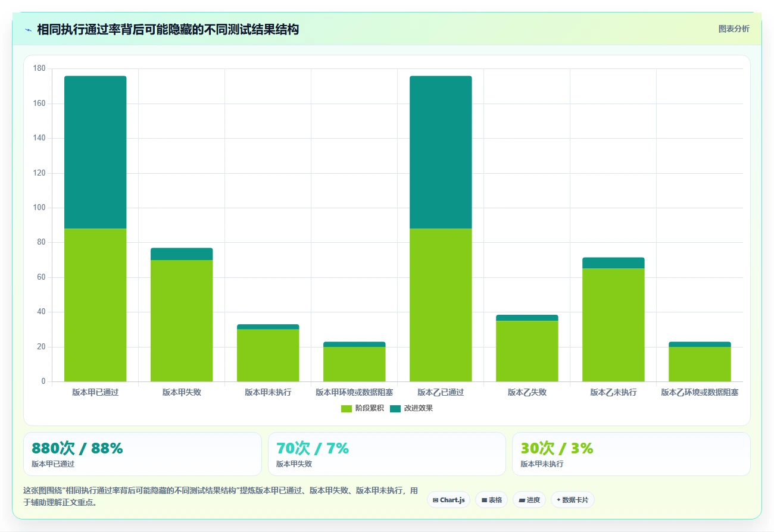Select the 进度 tag chip
Image resolution: width=774 pixels, height=532 pixels.
[529, 500]
